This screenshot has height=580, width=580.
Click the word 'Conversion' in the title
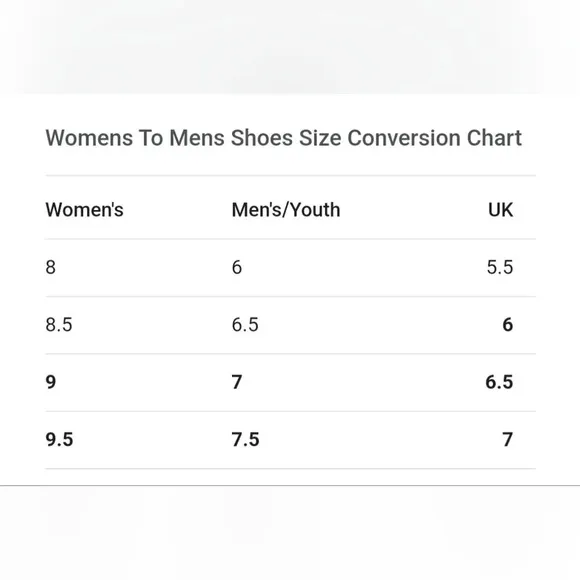(x=404, y=138)
